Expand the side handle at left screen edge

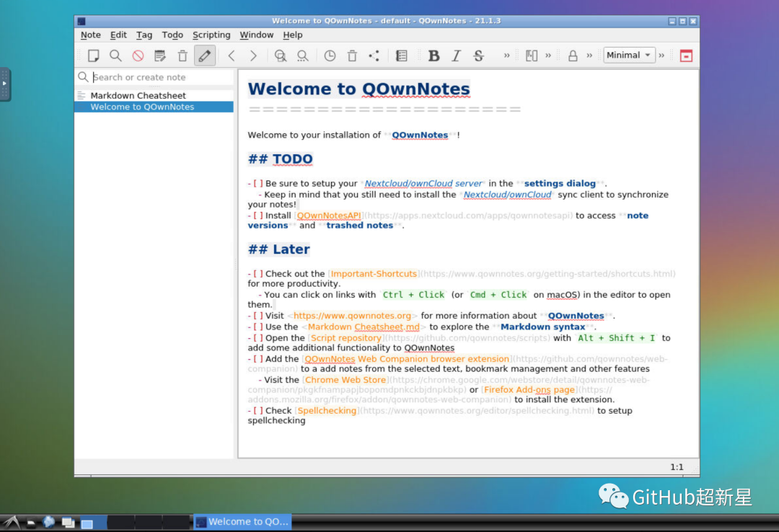[4, 84]
